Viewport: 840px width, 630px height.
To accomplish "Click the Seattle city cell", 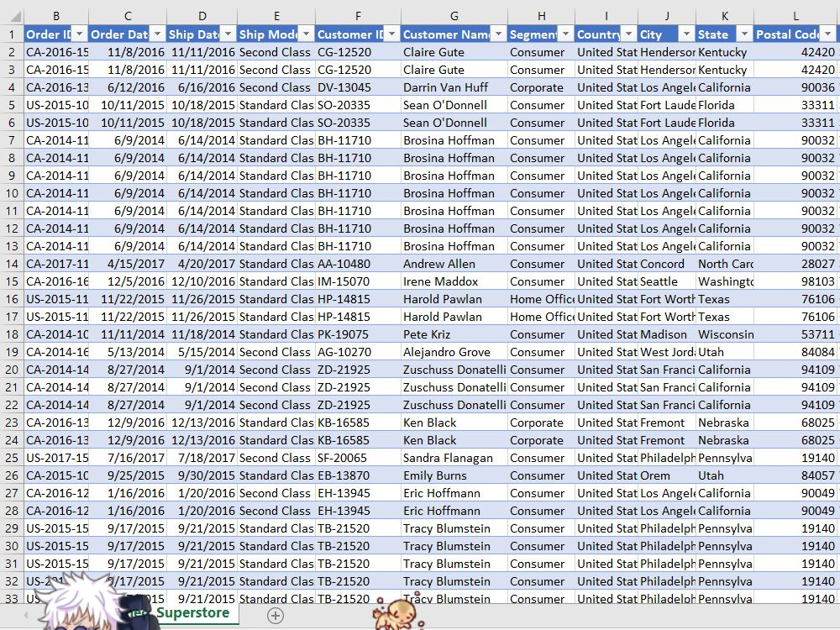I will [x=667, y=281].
